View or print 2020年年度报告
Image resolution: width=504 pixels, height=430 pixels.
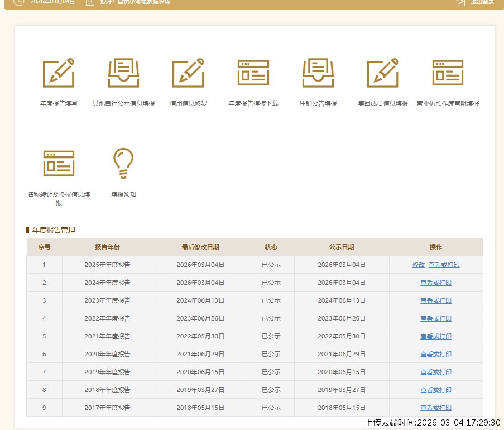(x=436, y=355)
